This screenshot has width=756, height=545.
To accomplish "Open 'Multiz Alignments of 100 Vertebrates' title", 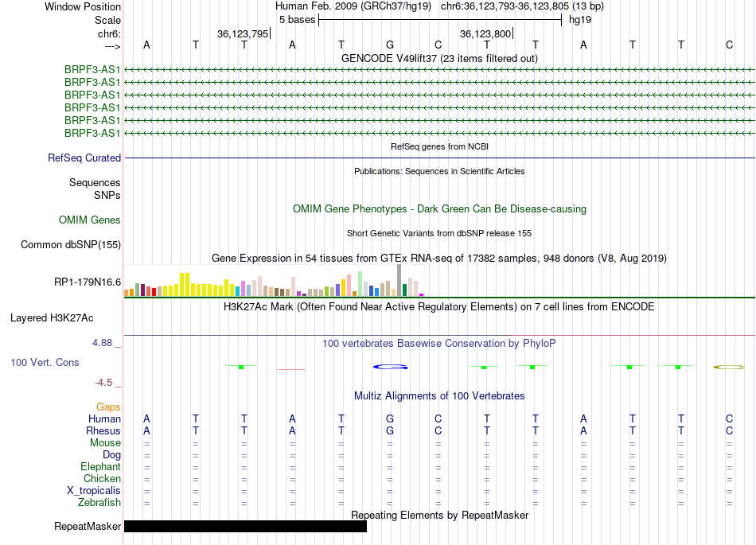I will tap(439, 395).
